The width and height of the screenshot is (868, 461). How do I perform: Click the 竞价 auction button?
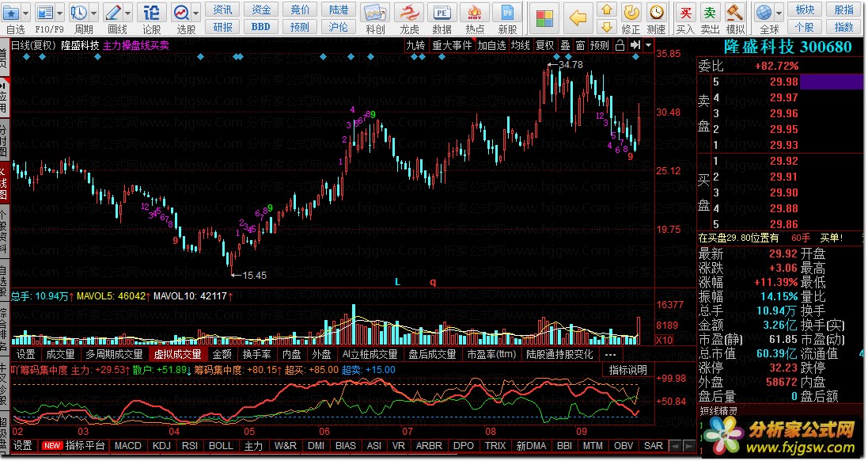click(300, 10)
